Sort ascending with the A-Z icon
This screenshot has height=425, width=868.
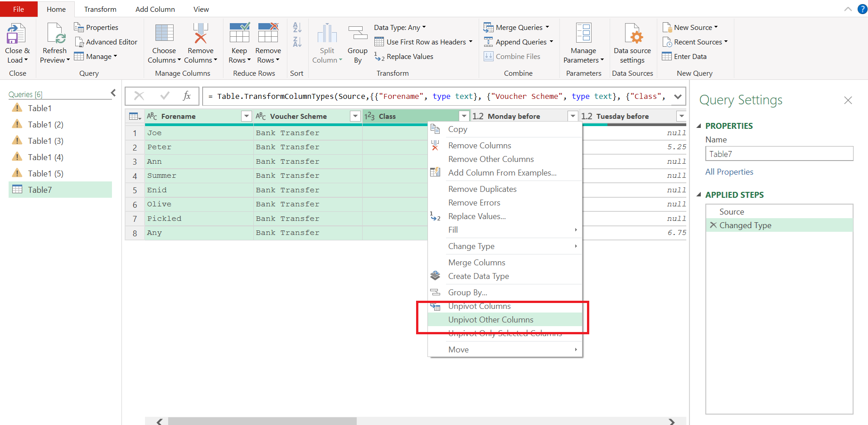click(297, 28)
